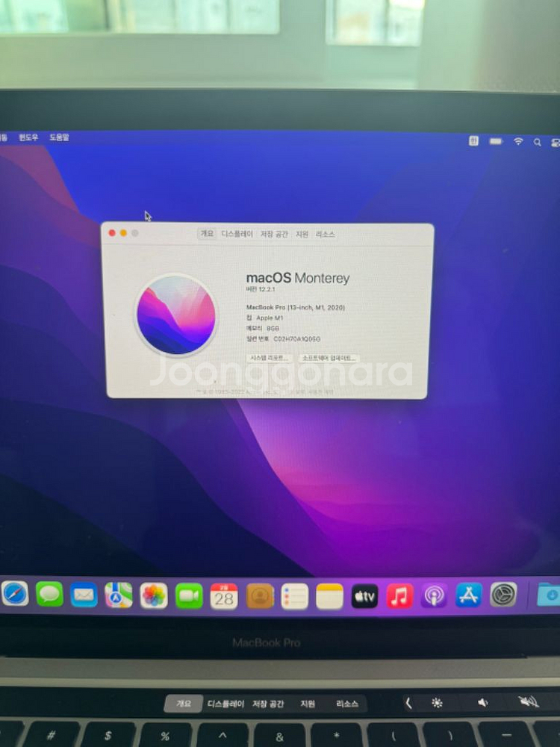The image size is (560, 747).
Task: Switch to the 지원 tab
Action: tap(302, 234)
